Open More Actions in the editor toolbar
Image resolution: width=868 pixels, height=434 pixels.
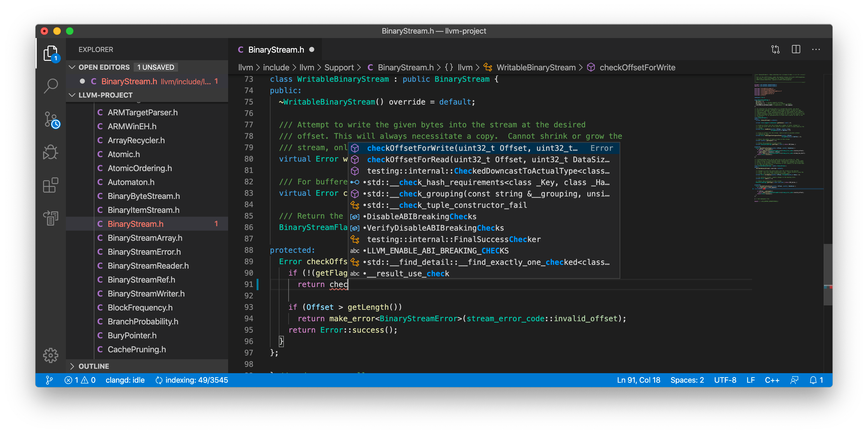pos(816,49)
